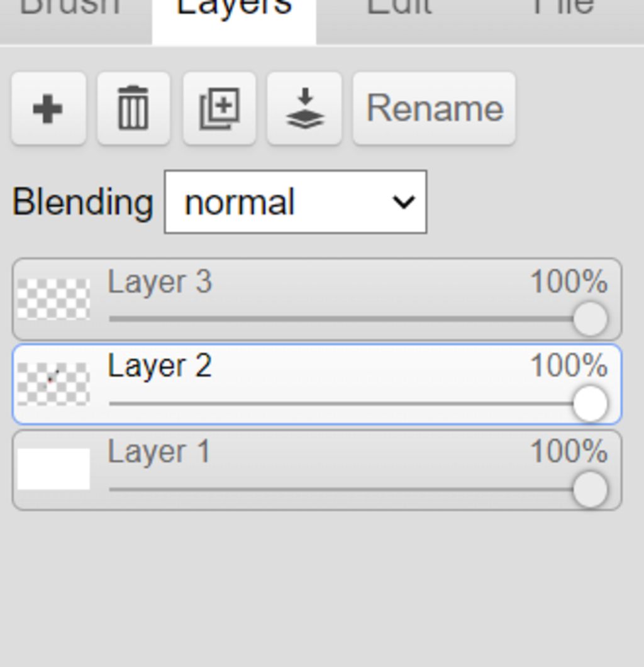Click the Layer 1 opacity slider handle
644x667 pixels.
click(591, 489)
